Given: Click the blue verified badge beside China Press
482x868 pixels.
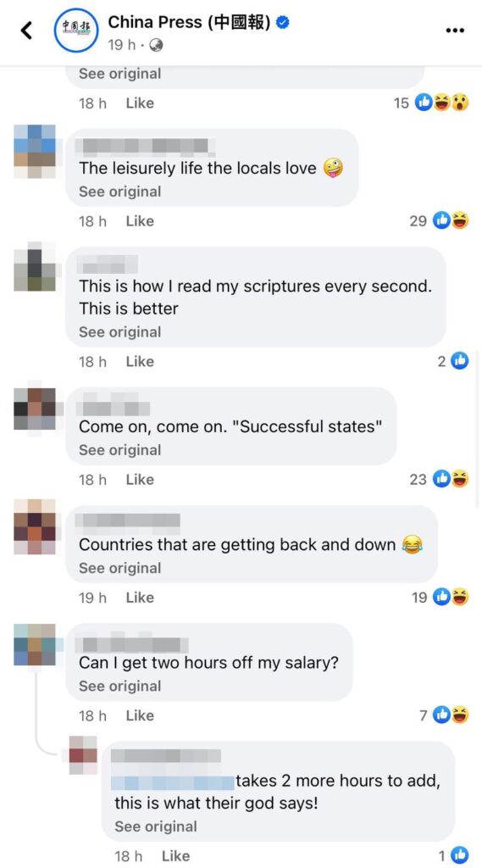Looking at the screenshot, I should pyautogui.click(x=283, y=23).
